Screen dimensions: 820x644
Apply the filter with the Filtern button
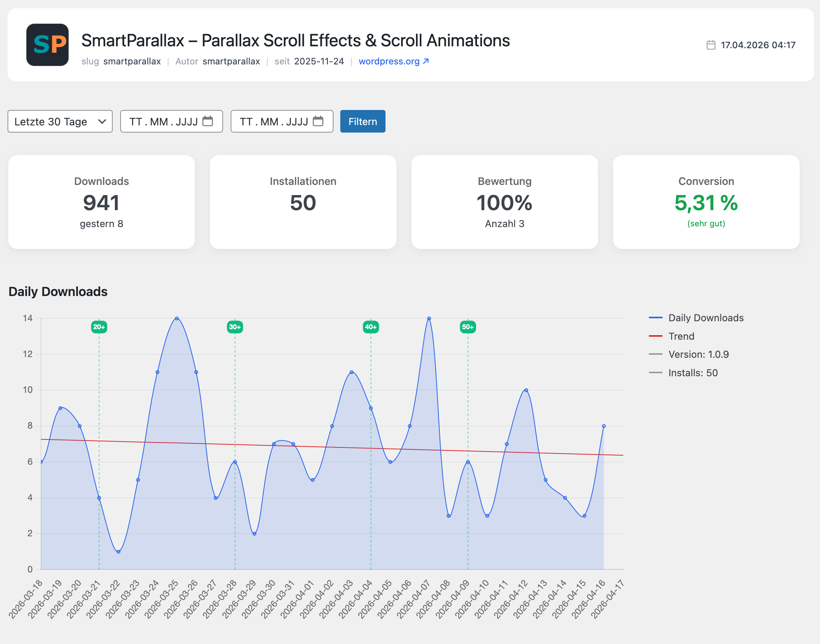pyautogui.click(x=363, y=121)
